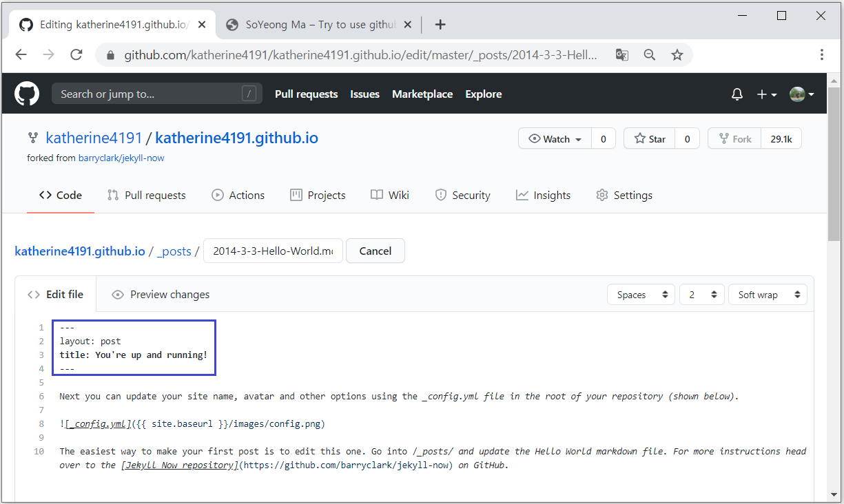Click the _posts breadcrumb
844x504 pixels.
(174, 251)
